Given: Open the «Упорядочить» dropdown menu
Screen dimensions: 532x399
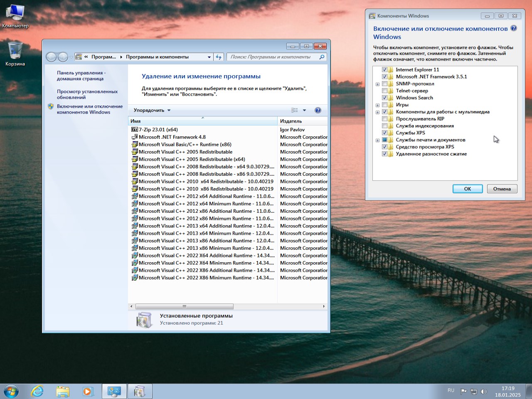Looking at the screenshot, I should point(150,110).
